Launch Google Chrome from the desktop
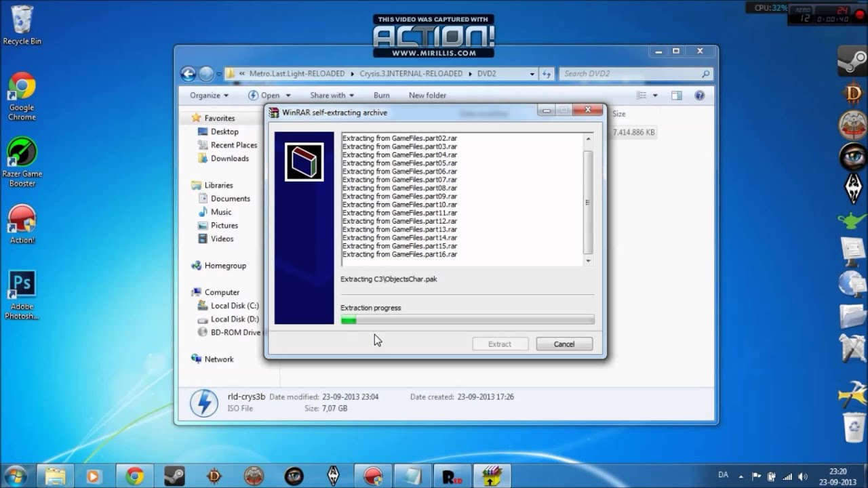This screenshot has height=488, width=868. pos(22,96)
